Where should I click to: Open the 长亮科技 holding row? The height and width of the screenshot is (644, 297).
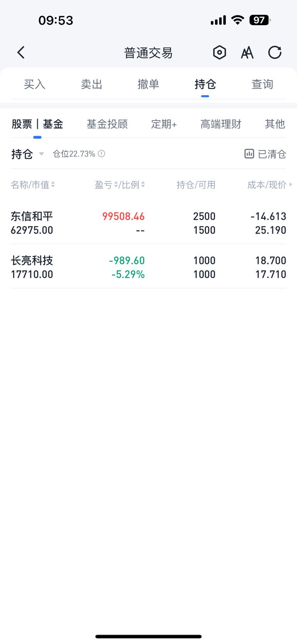(148, 267)
